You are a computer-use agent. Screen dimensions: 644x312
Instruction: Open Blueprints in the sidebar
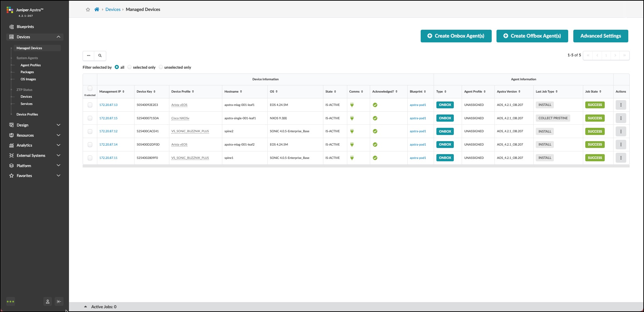pyautogui.click(x=25, y=27)
